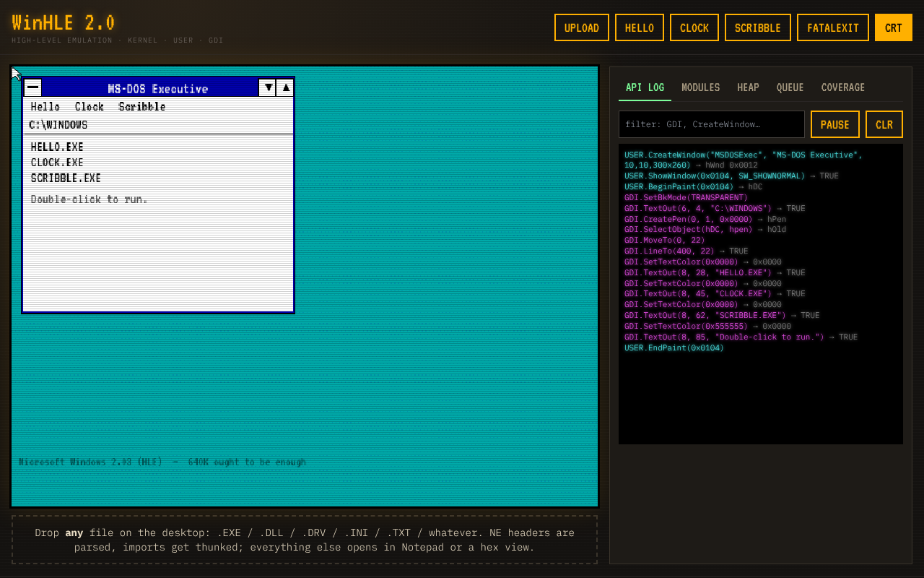
Task: Open the HEAP tab
Action: (x=748, y=87)
